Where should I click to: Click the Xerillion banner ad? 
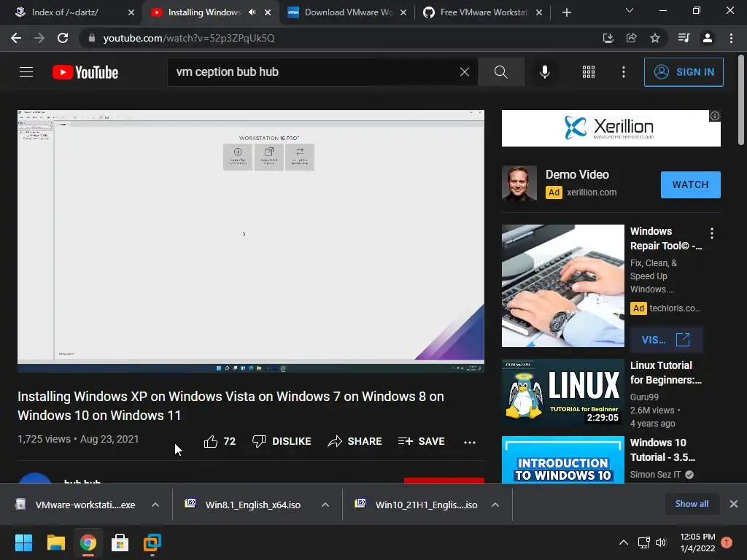(x=611, y=128)
